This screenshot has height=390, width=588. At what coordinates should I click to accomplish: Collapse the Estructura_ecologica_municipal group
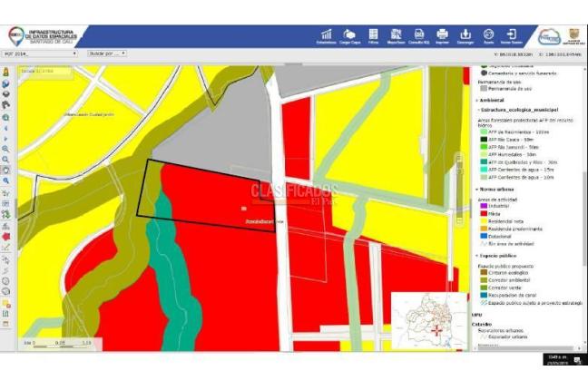pyautogui.click(x=479, y=110)
